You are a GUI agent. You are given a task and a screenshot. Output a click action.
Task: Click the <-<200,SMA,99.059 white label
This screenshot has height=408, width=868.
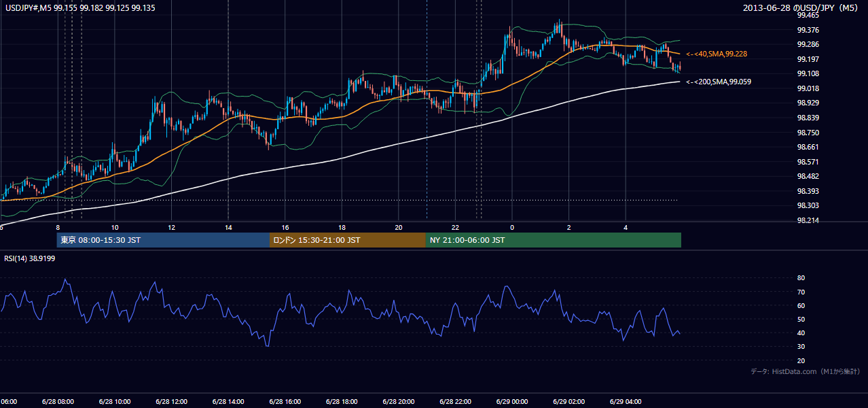point(719,82)
